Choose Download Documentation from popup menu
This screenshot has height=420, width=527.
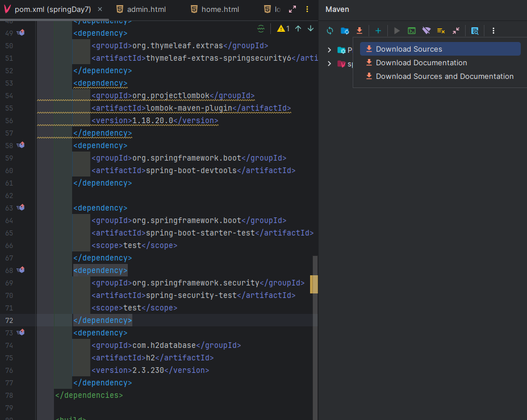(440, 63)
